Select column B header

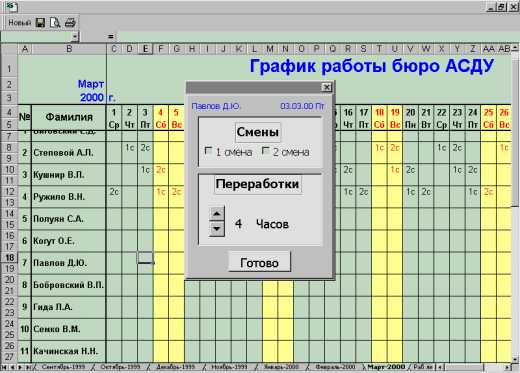point(69,49)
